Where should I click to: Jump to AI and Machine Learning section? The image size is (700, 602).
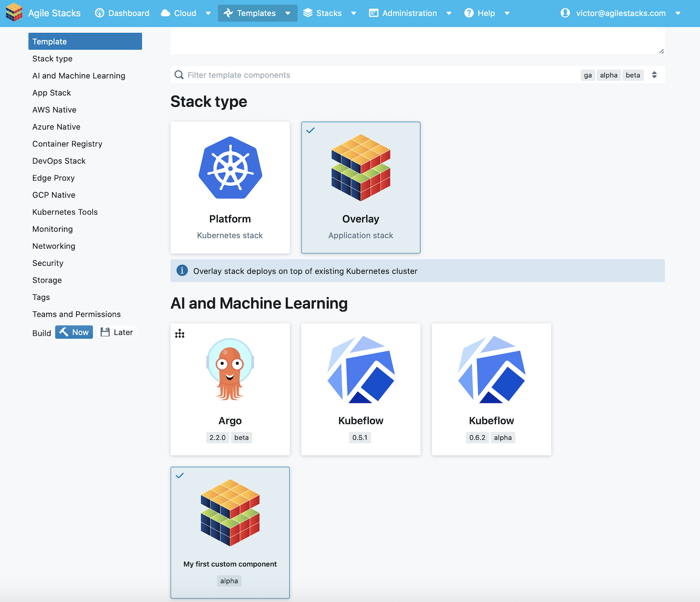tap(79, 76)
